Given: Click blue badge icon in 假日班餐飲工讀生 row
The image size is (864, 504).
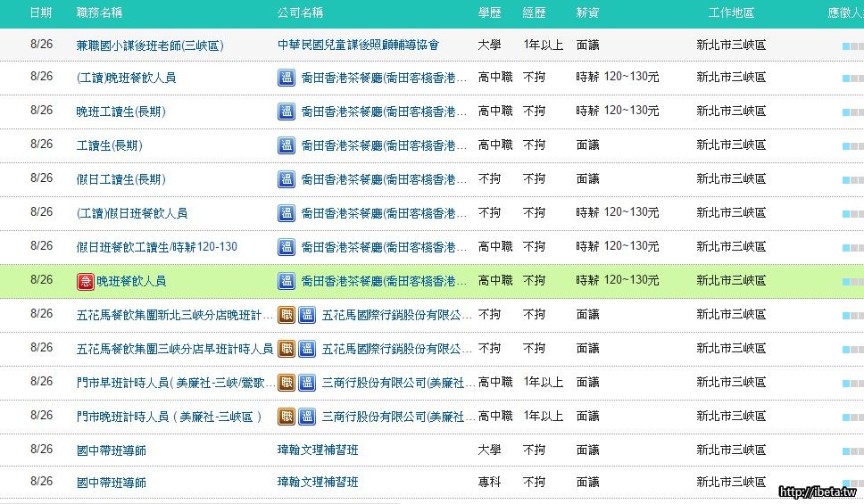Looking at the screenshot, I should pyautogui.click(x=287, y=247).
